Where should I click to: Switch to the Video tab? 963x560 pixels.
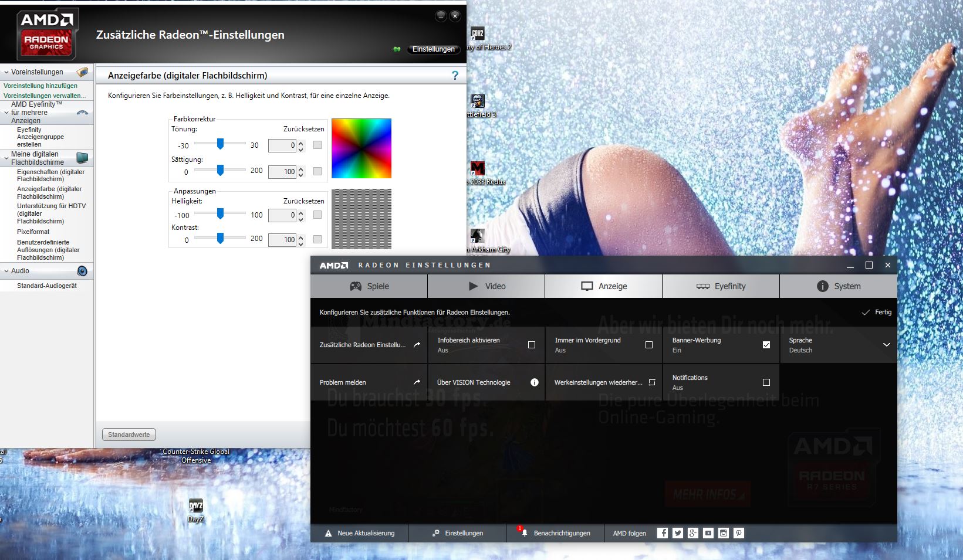(486, 286)
